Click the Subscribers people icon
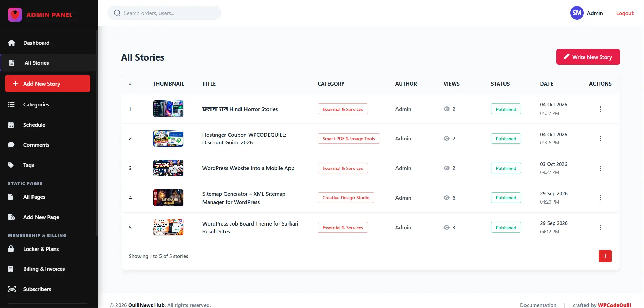Screen dimensions: 644x308 click(12, 289)
